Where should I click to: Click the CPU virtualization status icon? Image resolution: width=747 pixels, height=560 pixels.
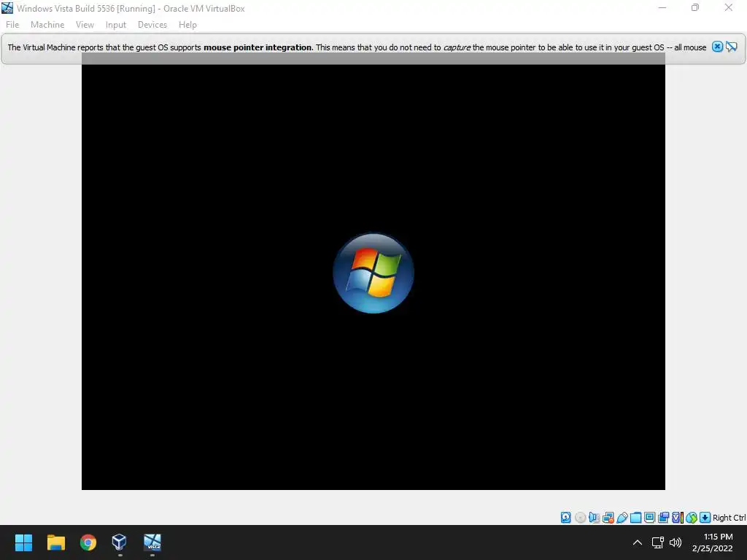678,518
